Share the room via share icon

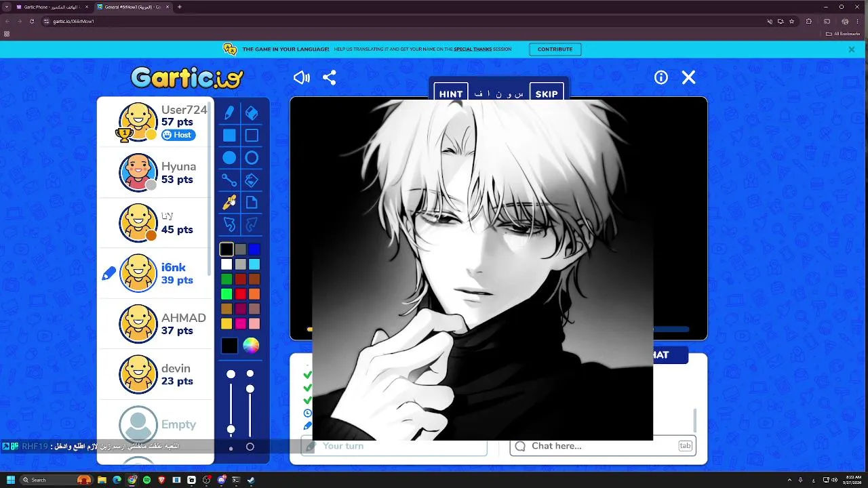coord(330,78)
